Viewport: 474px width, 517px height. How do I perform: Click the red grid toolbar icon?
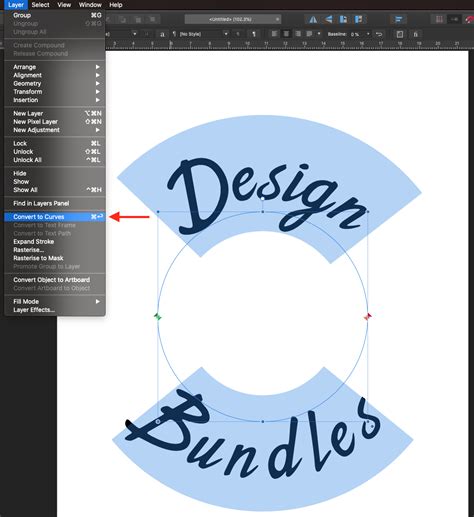(x=439, y=19)
